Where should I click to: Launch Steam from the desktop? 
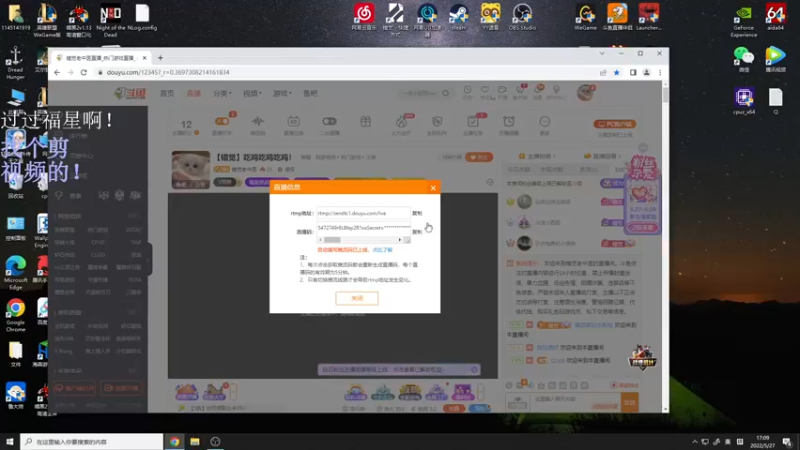pos(458,17)
